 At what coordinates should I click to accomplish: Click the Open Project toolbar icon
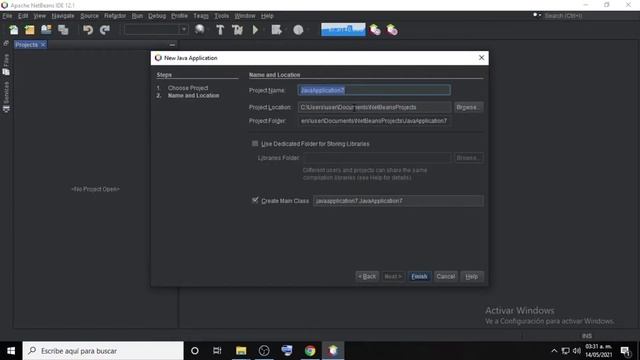pyautogui.click(x=46, y=30)
